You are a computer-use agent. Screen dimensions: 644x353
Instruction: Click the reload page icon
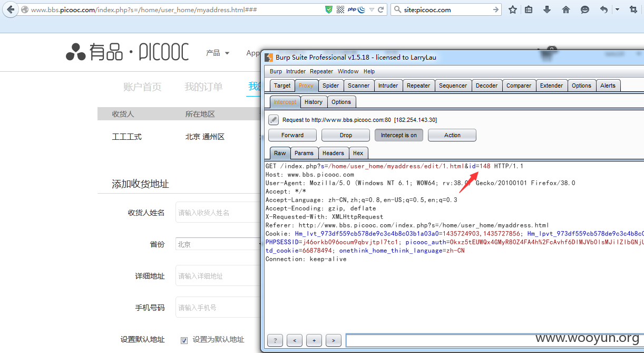(381, 9)
